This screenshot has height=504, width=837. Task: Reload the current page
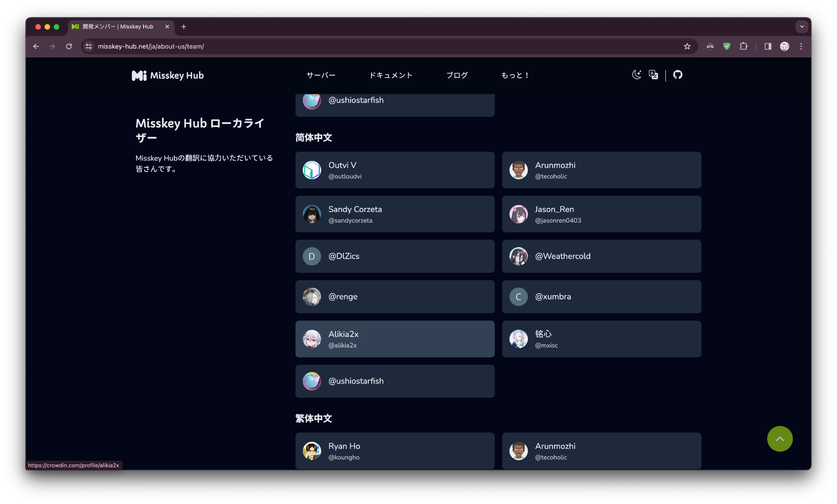(x=69, y=47)
